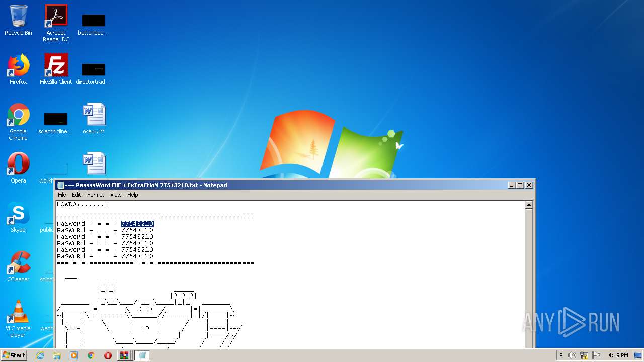Click the taskbar clock showing 4:19 PM

[618, 355]
